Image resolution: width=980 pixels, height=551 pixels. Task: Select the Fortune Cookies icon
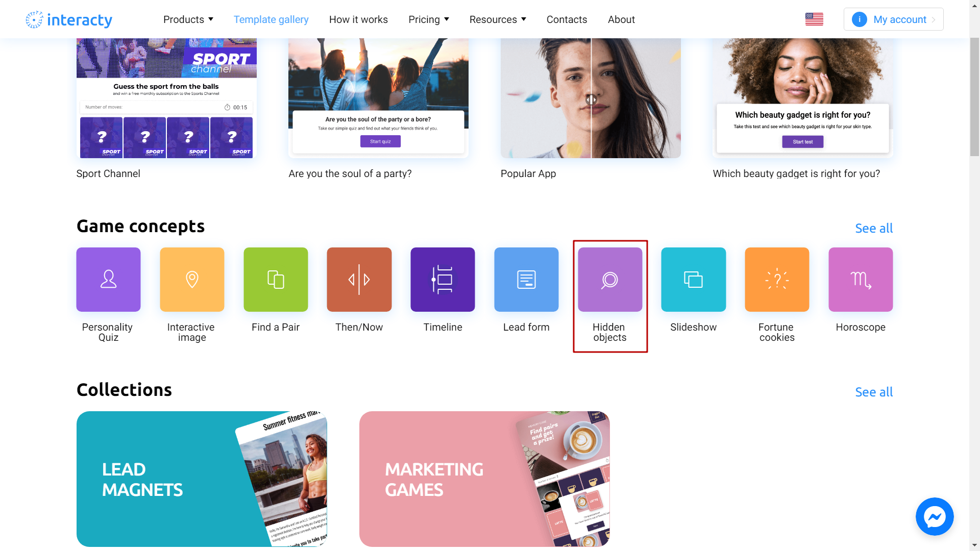tap(777, 279)
